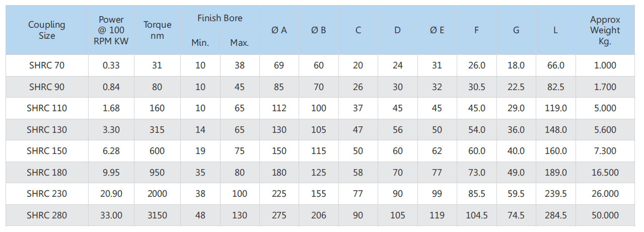Screen dimensions: 644x232
Task: Select the Ø E column header
Action: coord(437,30)
